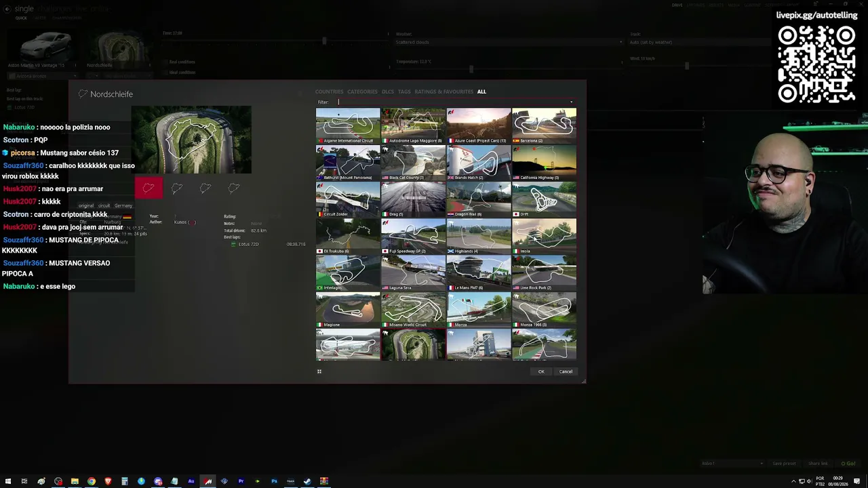The height and width of the screenshot is (488, 868).
Task: Select the Interlagos track
Action: [348, 273]
